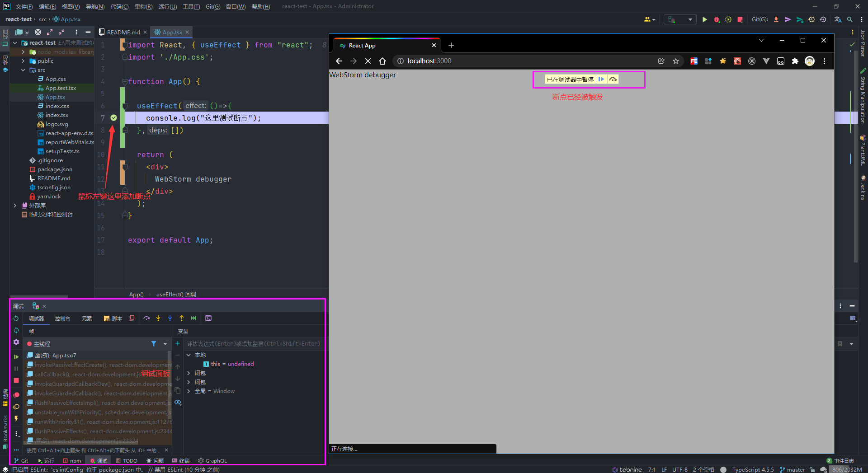Click the View Breakpoints double-red-circle icon
868x473 pixels.
[16, 395]
